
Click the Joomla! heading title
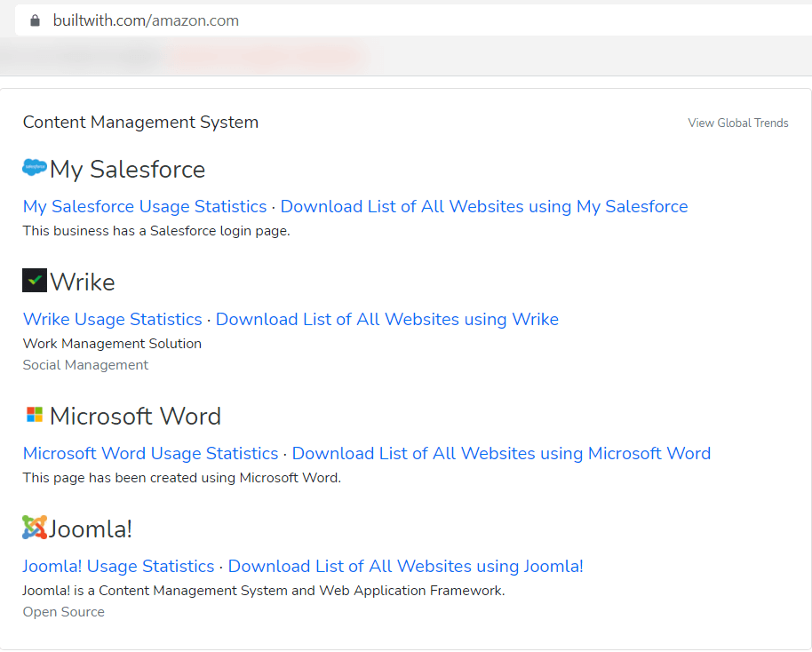(91, 529)
